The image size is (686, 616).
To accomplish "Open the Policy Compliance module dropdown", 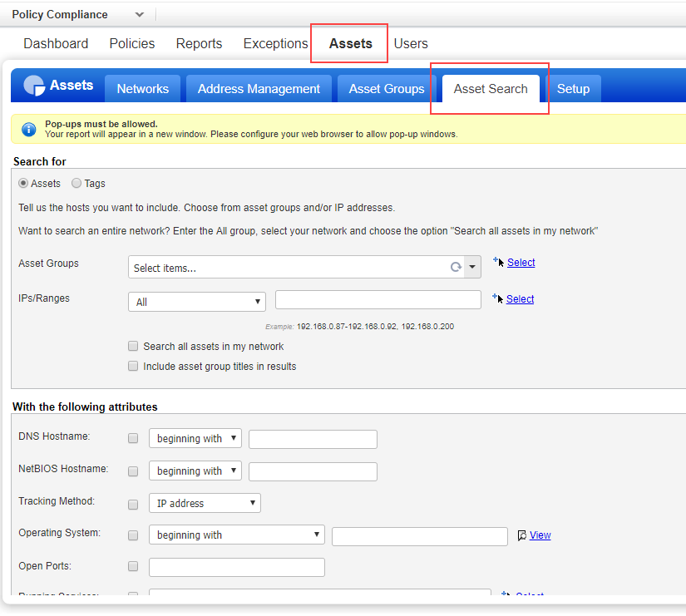I will click(x=140, y=14).
